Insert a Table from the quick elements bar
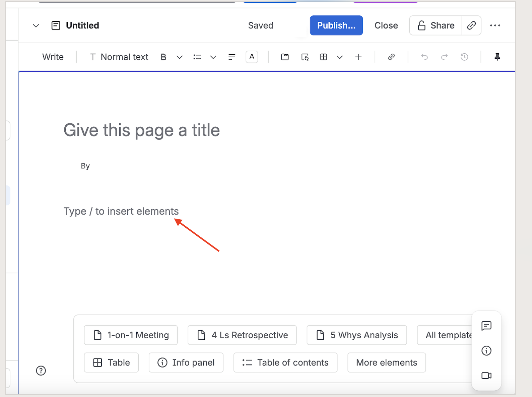 (x=111, y=362)
